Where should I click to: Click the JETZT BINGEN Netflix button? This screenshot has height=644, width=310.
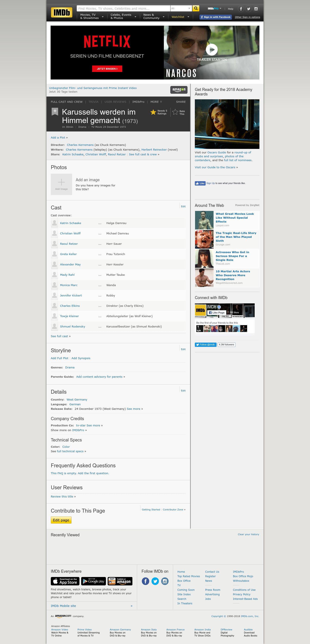pos(107,69)
